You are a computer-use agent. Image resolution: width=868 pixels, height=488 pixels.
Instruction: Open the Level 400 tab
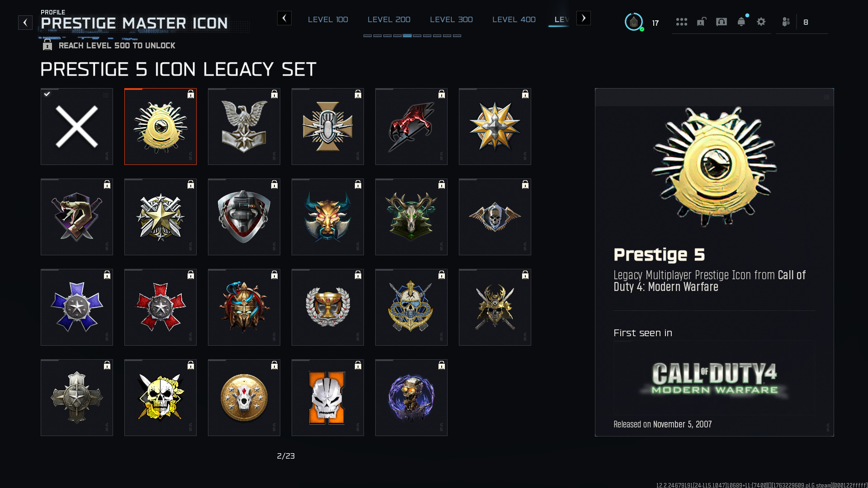514,19
